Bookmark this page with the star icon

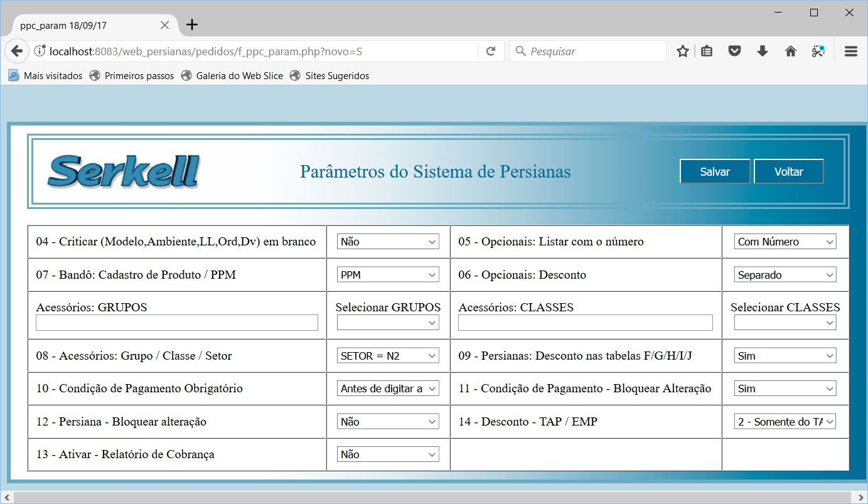[683, 51]
